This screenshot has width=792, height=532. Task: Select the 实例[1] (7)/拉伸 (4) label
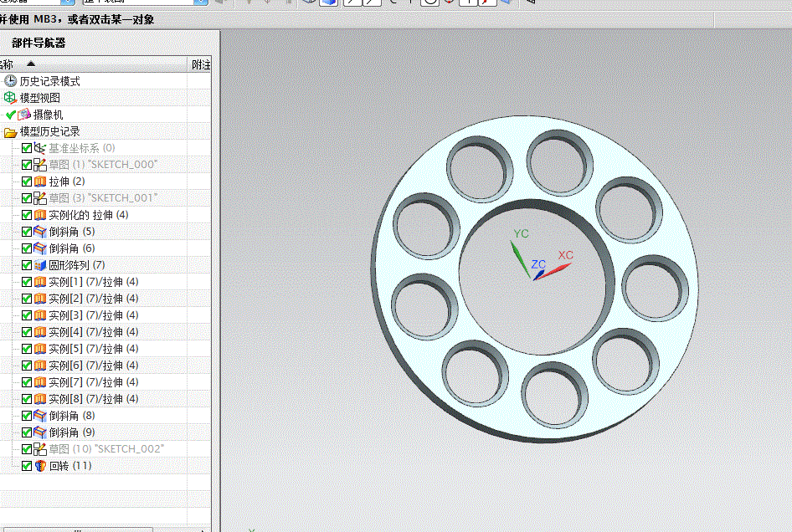[94, 282]
